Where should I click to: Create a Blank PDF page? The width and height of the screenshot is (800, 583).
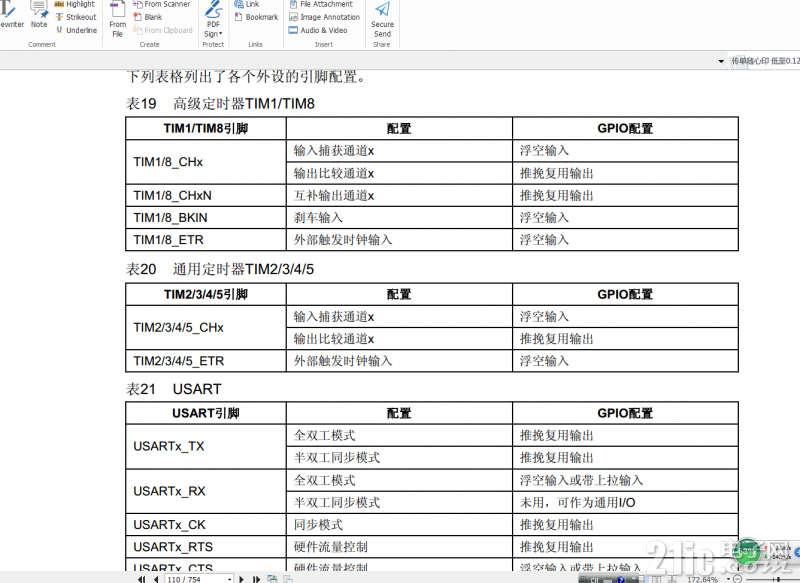pos(148,17)
